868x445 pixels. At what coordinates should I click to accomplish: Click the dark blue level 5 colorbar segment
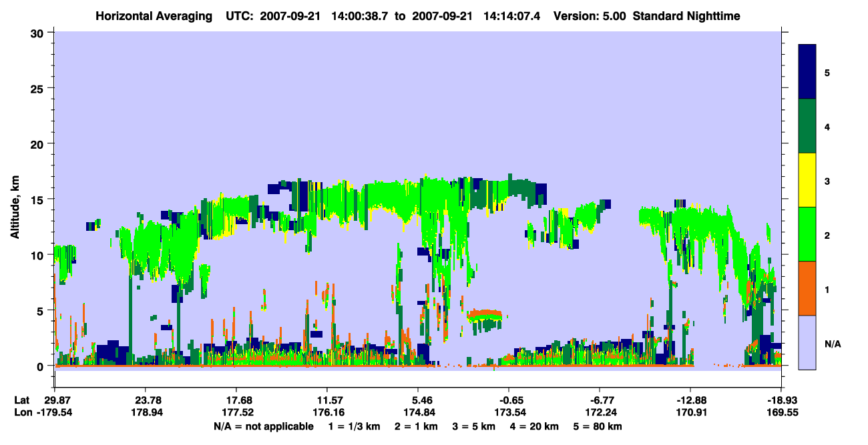(807, 72)
